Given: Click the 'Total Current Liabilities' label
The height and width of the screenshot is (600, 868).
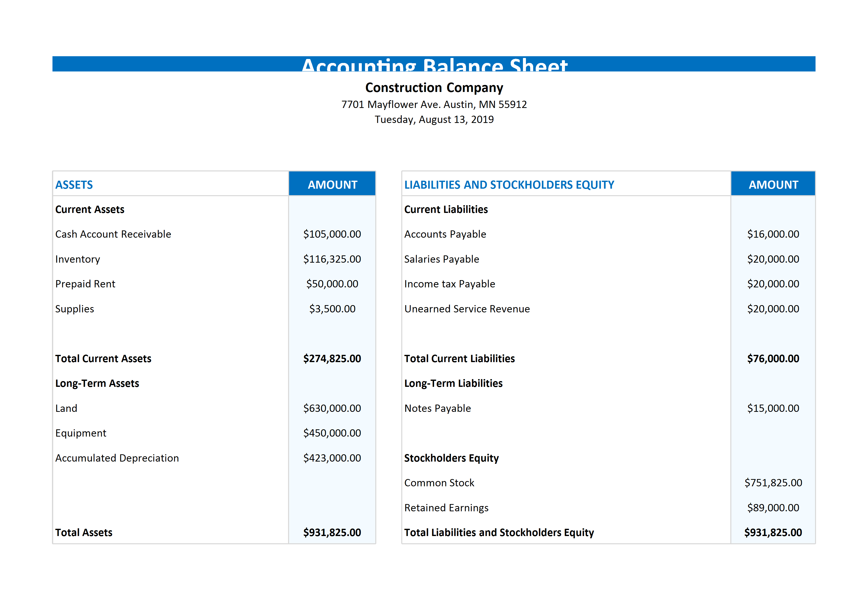Looking at the screenshot, I should point(460,359).
